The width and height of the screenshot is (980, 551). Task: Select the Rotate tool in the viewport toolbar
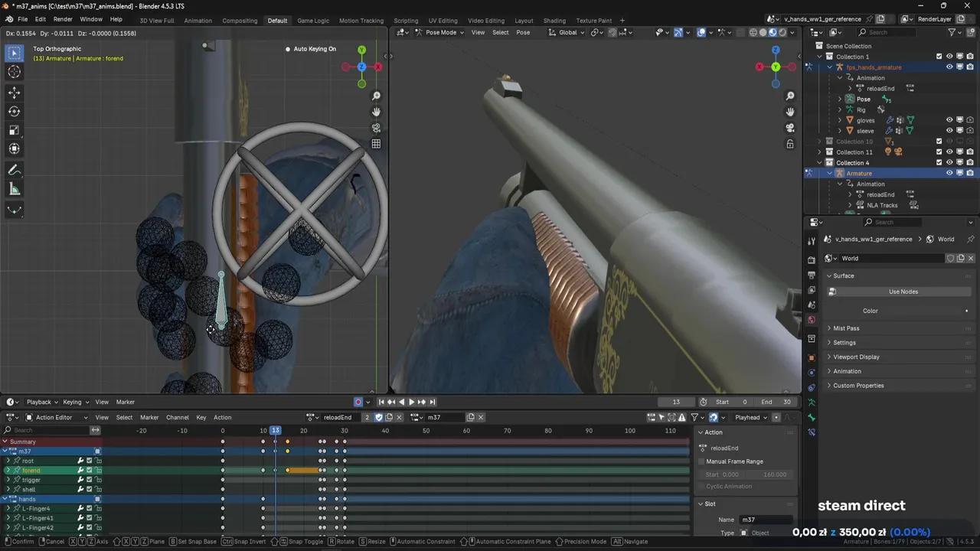[x=15, y=111]
